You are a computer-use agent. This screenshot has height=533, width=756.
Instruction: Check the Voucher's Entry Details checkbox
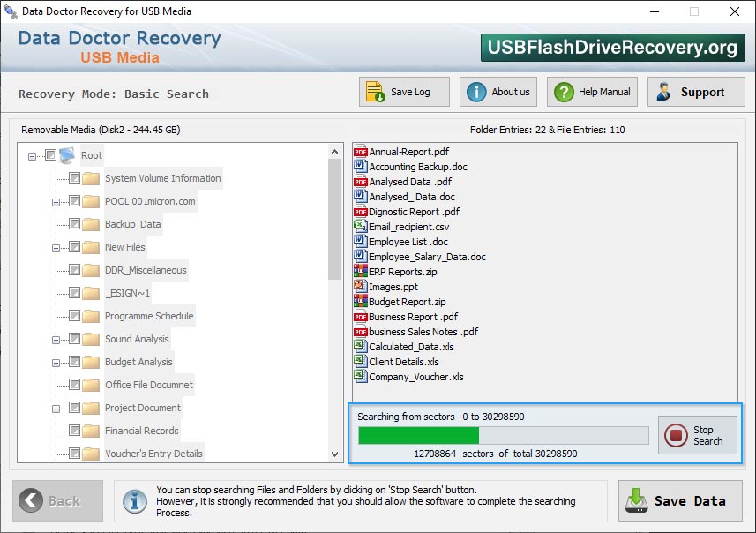point(74,454)
